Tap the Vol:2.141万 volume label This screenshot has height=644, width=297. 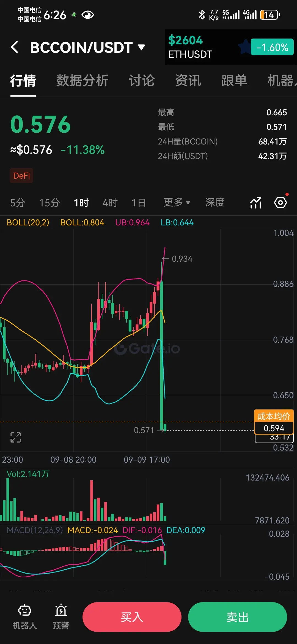pos(28,474)
